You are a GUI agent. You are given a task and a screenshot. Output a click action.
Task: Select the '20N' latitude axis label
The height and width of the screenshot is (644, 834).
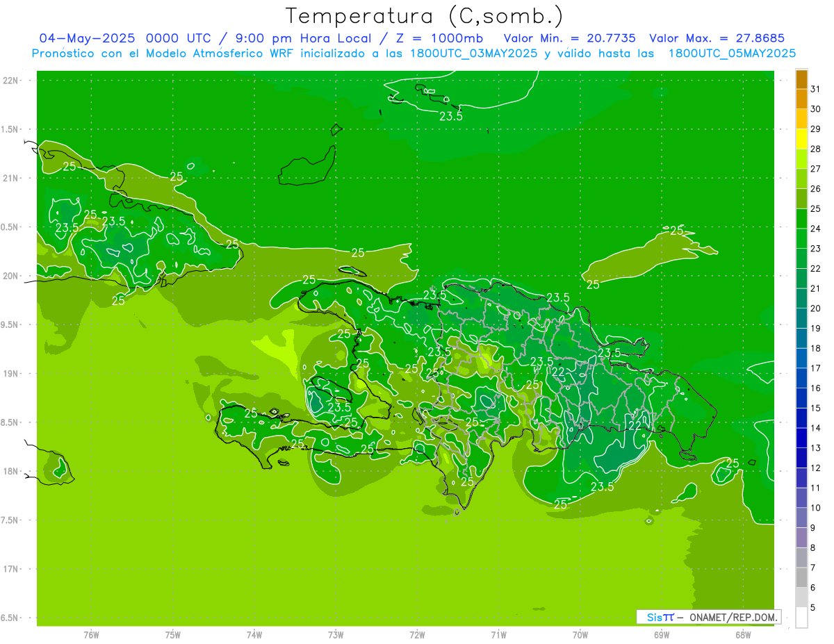11,276
